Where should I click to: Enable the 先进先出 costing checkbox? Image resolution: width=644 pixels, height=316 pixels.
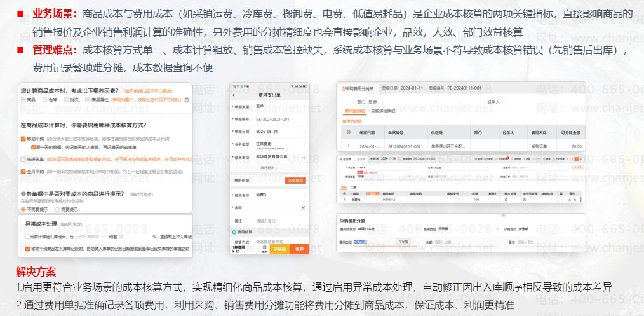pyautogui.click(x=23, y=159)
